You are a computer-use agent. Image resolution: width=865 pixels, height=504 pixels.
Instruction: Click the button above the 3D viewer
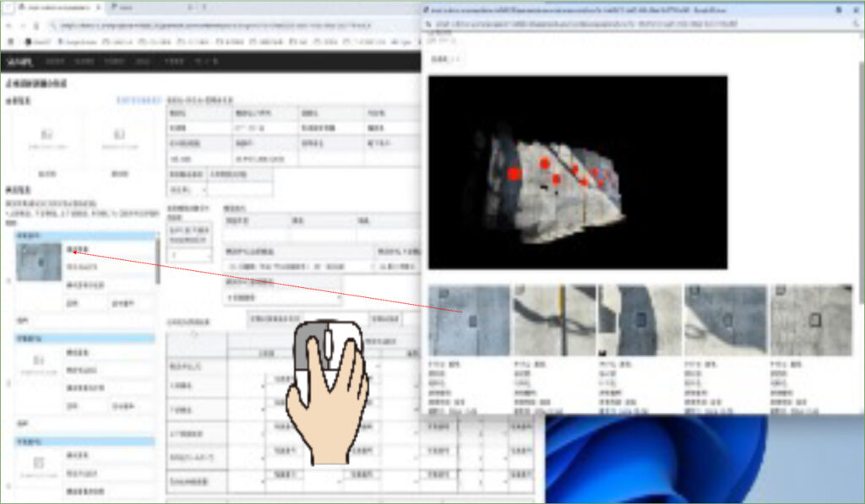[x=446, y=60]
